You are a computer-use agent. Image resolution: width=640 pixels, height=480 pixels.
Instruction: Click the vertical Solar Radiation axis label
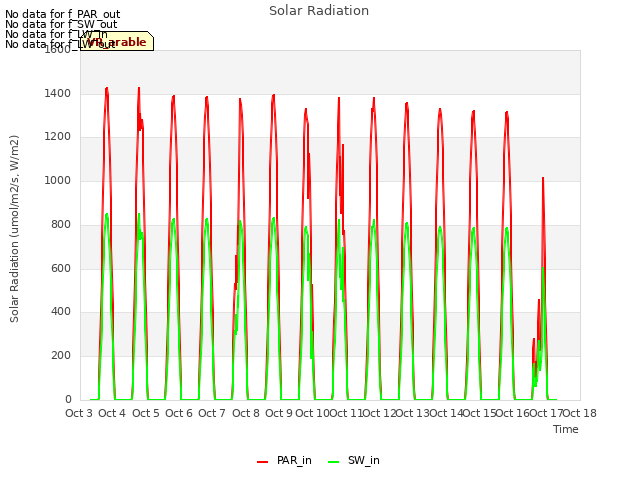click(14, 229)
